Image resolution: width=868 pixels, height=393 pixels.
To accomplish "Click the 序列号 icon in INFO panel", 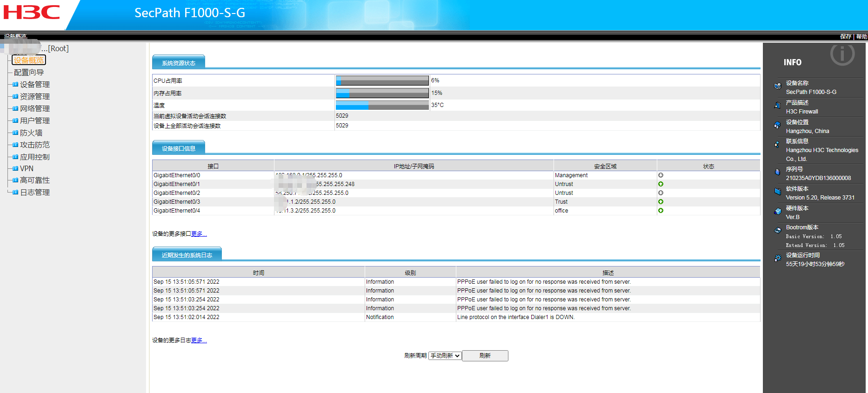I will point(777,172).
